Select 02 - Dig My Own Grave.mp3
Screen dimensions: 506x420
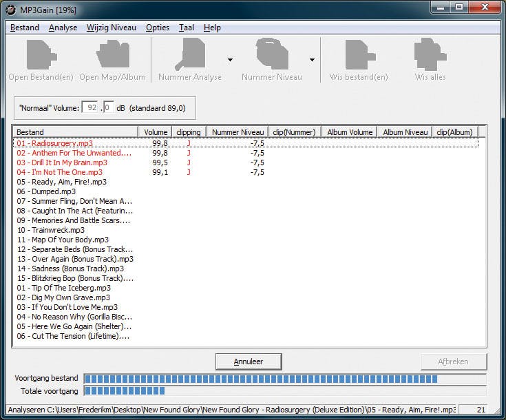(x=63, y=297)
